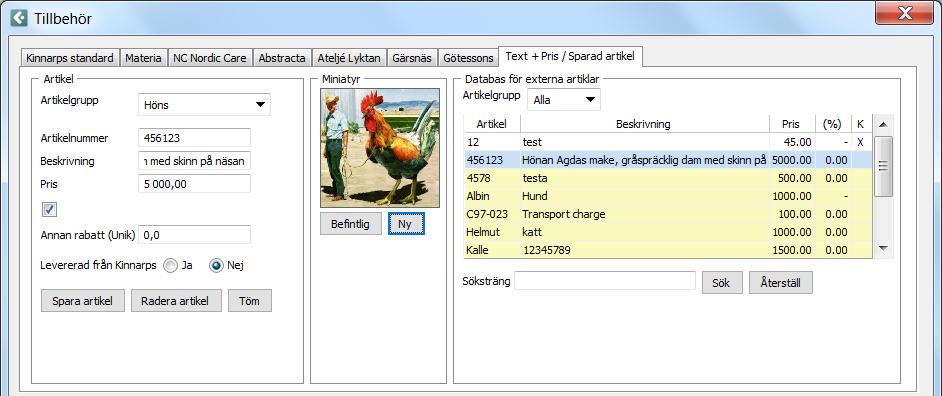The width and height of the screenshot is (942, 396).
Task: Click into the Beskrivning input field
Action: point(194,161)
